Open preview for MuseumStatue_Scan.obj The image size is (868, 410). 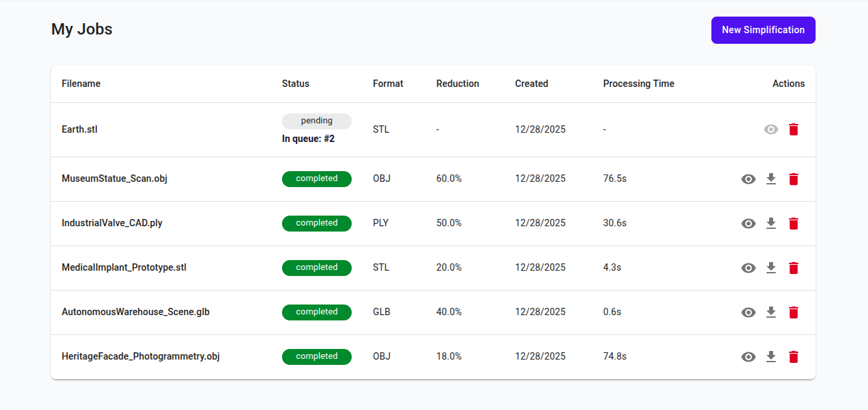(749, 178)
